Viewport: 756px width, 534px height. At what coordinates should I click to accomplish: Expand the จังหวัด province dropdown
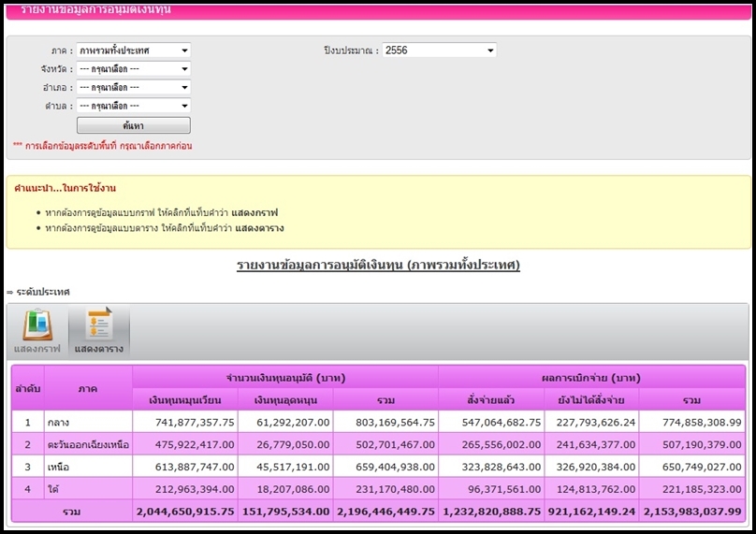tap(134, 69)
